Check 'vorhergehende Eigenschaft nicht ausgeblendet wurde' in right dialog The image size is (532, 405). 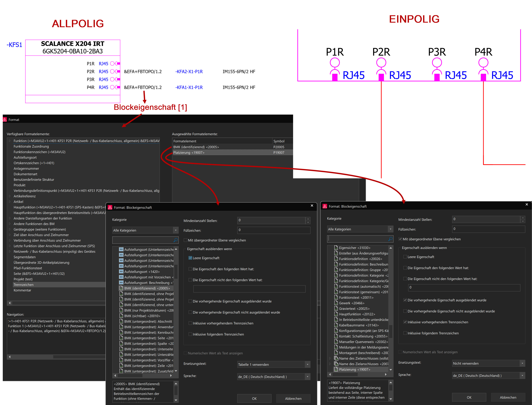(405, 311)
